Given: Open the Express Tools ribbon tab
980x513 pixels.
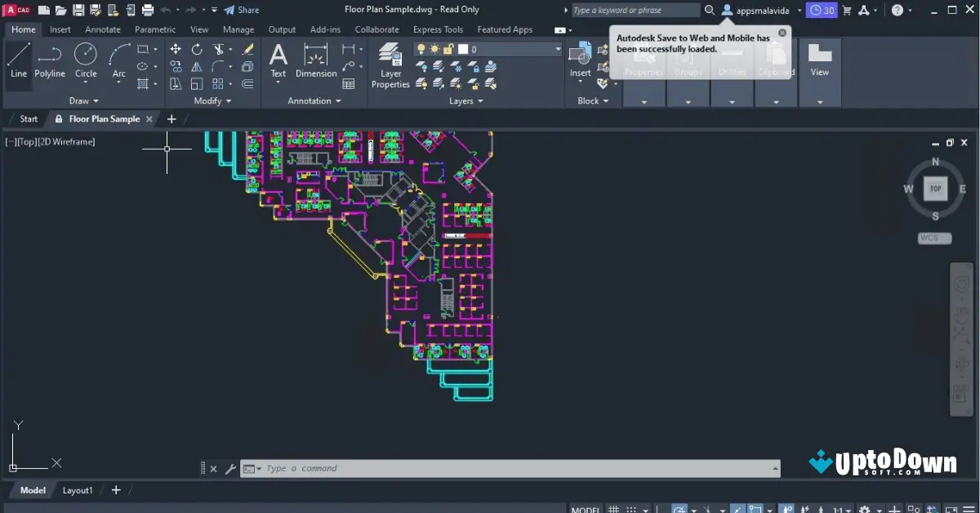Looking at the screenshot, I should 439,29.
